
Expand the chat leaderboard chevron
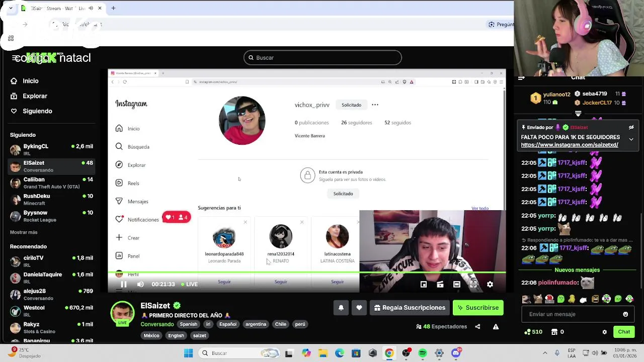point(578,114)
